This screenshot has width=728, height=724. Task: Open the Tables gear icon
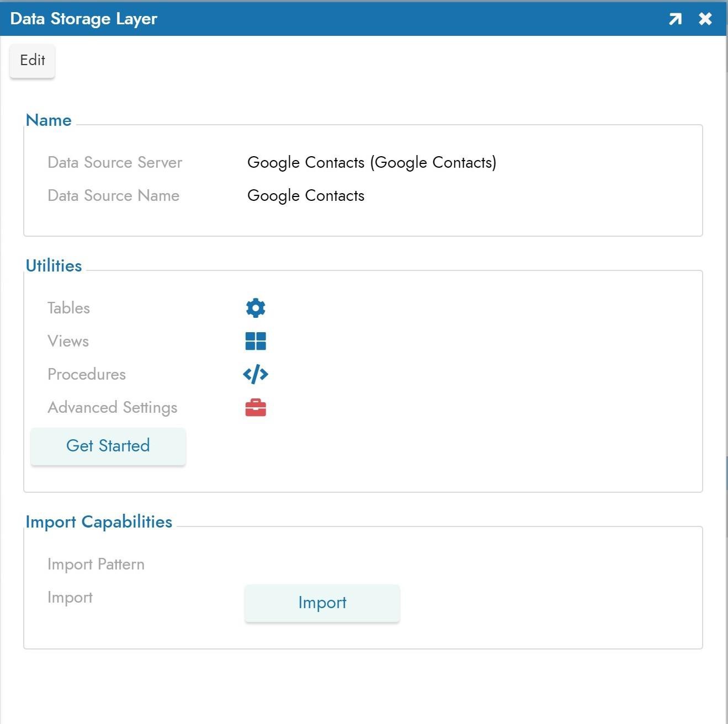pyautogui.click(x=256, y=308)
